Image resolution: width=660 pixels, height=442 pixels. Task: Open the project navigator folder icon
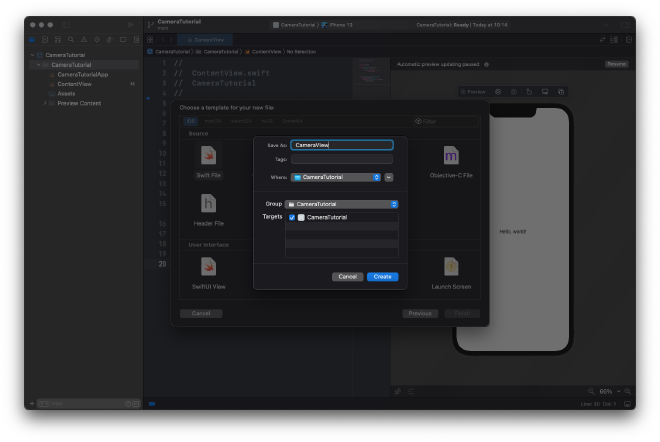(x=33, y=40)
